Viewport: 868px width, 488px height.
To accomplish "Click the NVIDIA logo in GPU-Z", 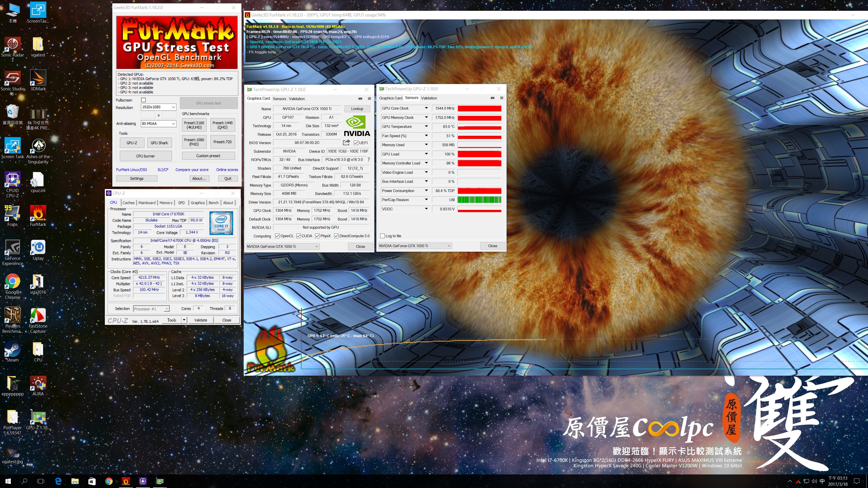I will click(x=357, y=126).
